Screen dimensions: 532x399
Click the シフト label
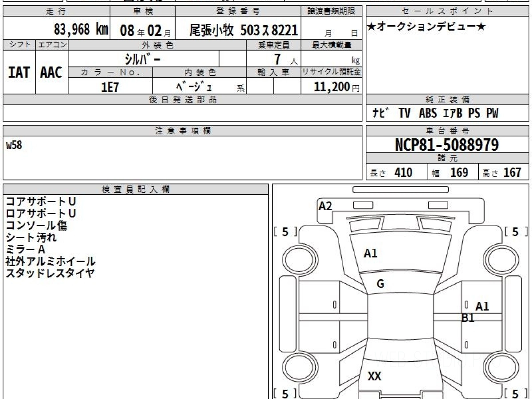coord(19,45)
